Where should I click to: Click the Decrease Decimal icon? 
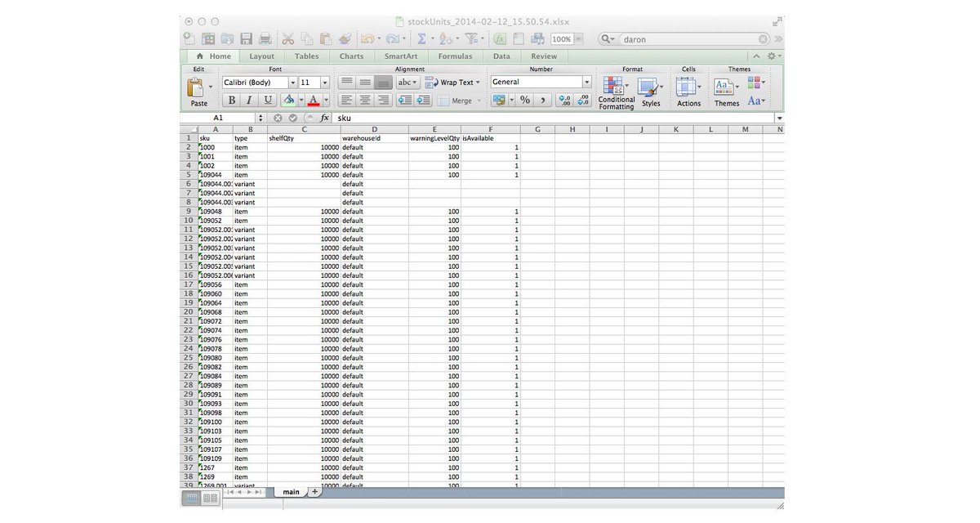[583, 100]
